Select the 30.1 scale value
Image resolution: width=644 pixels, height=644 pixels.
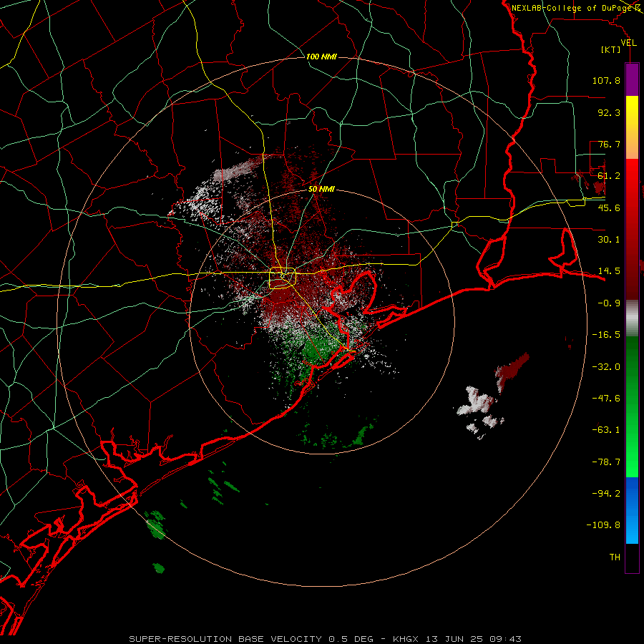tap(609, 240)
